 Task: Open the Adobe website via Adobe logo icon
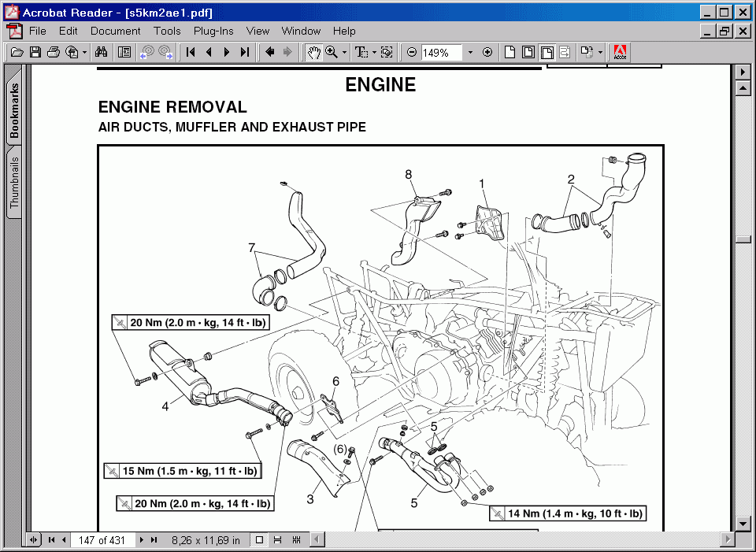[620, 52]
